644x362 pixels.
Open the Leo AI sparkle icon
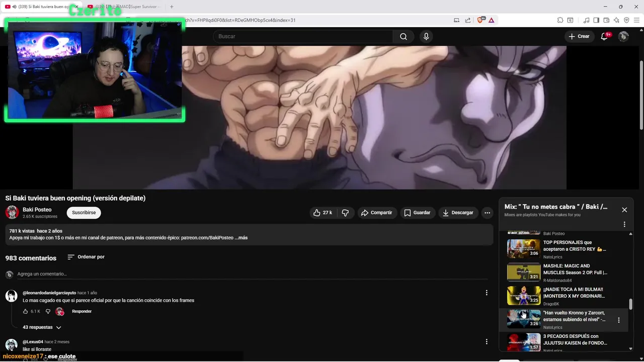click(616, 20)
